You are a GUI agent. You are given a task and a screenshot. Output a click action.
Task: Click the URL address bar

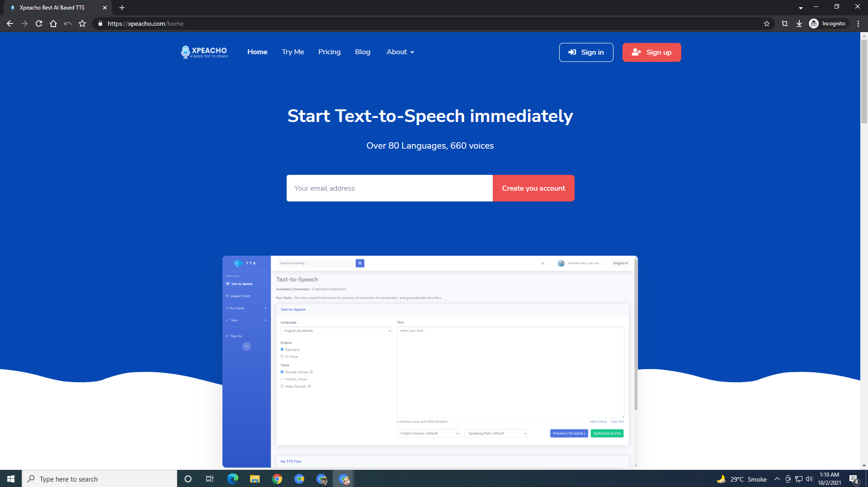(x=429, y=23)
